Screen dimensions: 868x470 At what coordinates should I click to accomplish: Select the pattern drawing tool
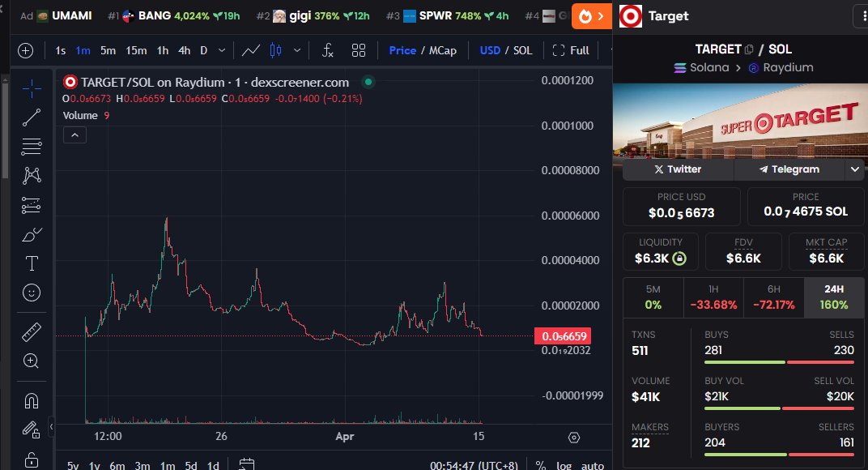32,176
